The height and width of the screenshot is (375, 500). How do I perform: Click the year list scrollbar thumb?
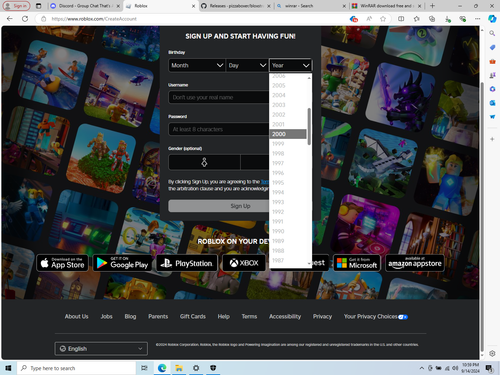[309, 126]
